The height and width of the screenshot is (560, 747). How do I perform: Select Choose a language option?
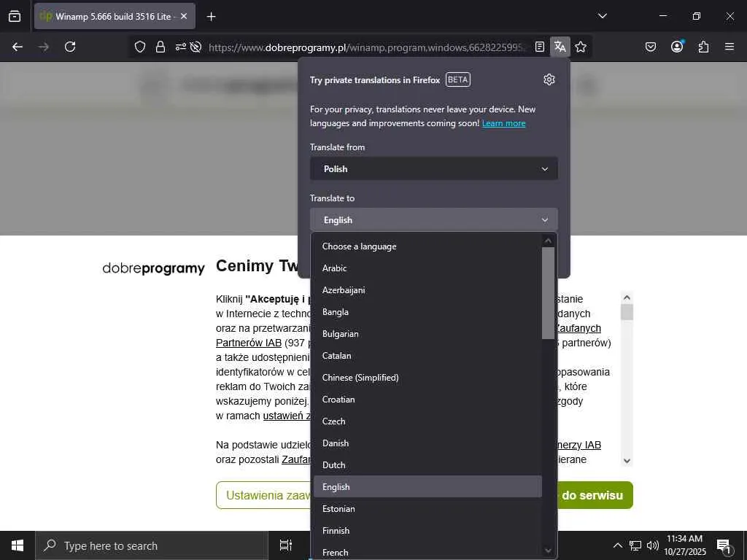427,246
